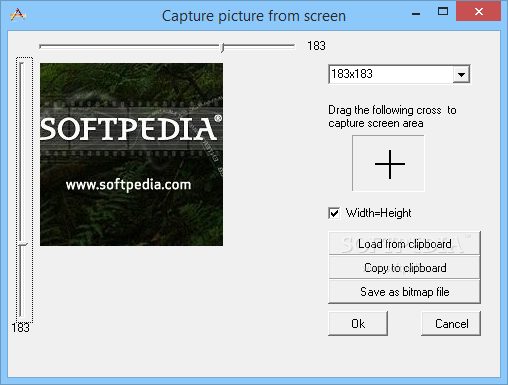Click the captured Softpedia preview image
Image resolution: width=508 pixels, height=385 pixels.
click(x=131, y=154)
